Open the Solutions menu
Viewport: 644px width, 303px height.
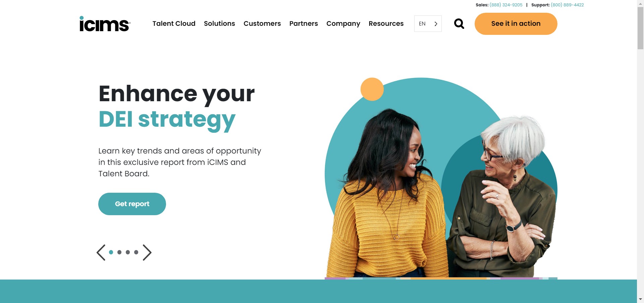tap(219, 23)
